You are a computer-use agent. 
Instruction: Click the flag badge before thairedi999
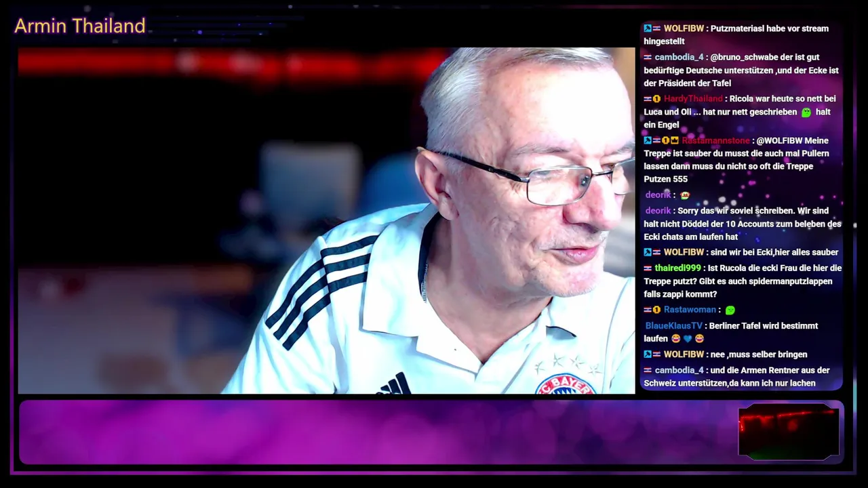(x=648, y=268)
